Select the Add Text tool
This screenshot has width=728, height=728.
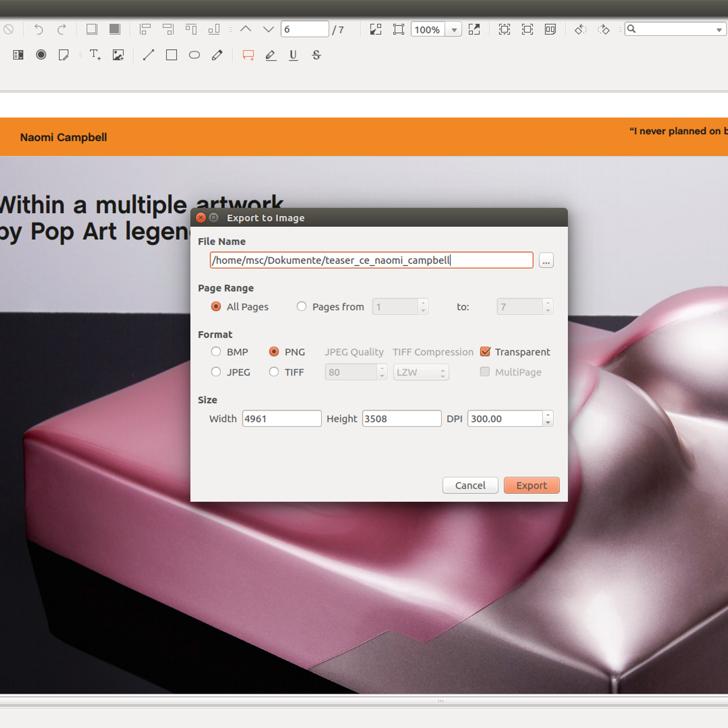coord(95,55)
